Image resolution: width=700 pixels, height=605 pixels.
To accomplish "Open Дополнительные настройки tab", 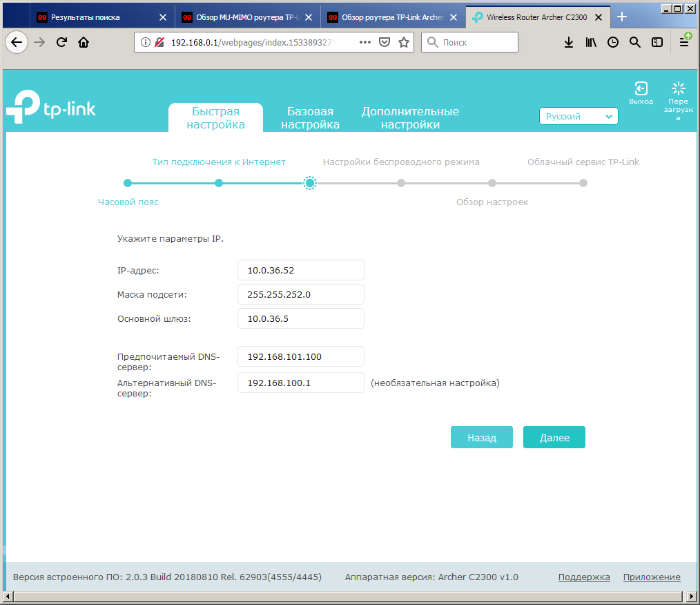I will (410, 118).
